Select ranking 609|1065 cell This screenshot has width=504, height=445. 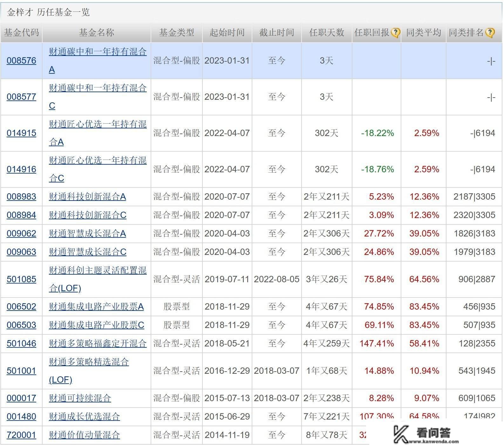tap(477, 398)
